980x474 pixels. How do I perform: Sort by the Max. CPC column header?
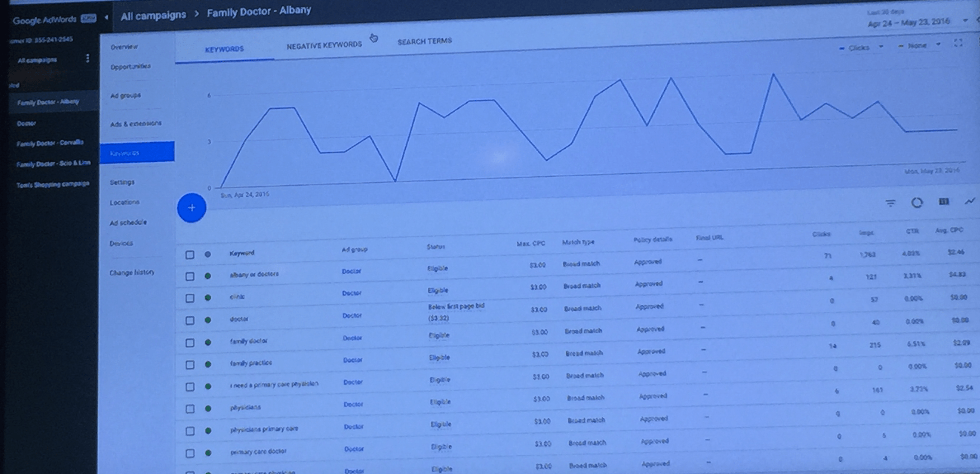tap(531, 243)
